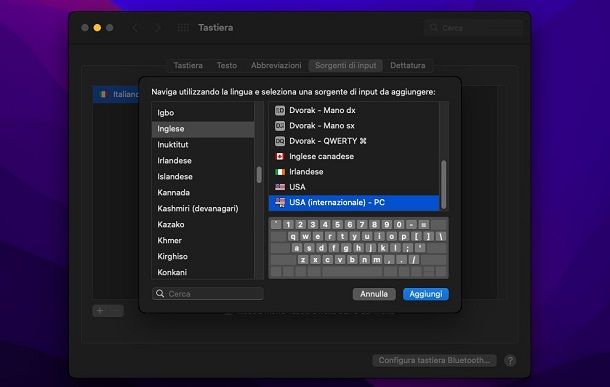Confirm with the Aggiungi button

coord(426,294)
